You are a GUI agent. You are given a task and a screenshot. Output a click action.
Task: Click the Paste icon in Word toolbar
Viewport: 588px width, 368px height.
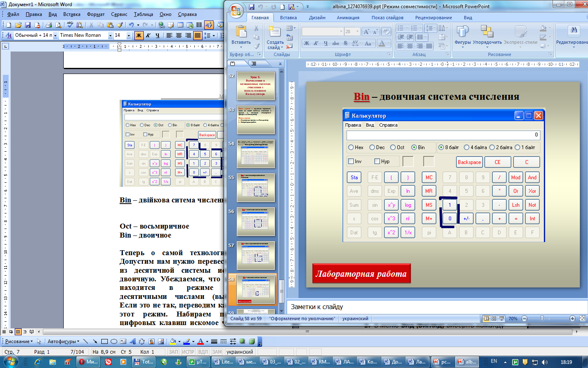click(x=110, y=25)
